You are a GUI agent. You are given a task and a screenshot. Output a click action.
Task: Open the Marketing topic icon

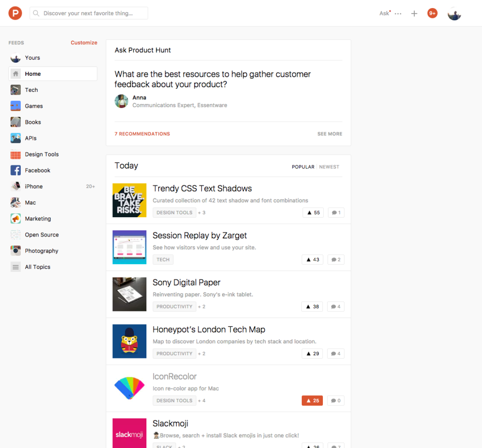point(16,219)
